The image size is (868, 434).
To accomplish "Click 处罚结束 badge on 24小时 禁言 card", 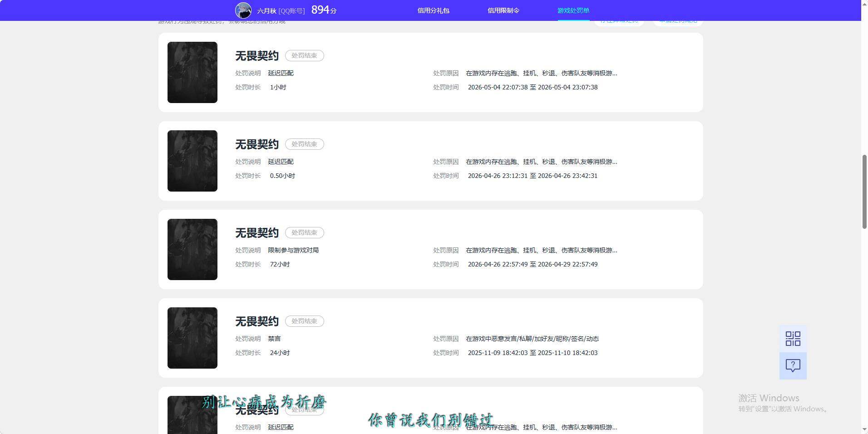I will 304,321.
